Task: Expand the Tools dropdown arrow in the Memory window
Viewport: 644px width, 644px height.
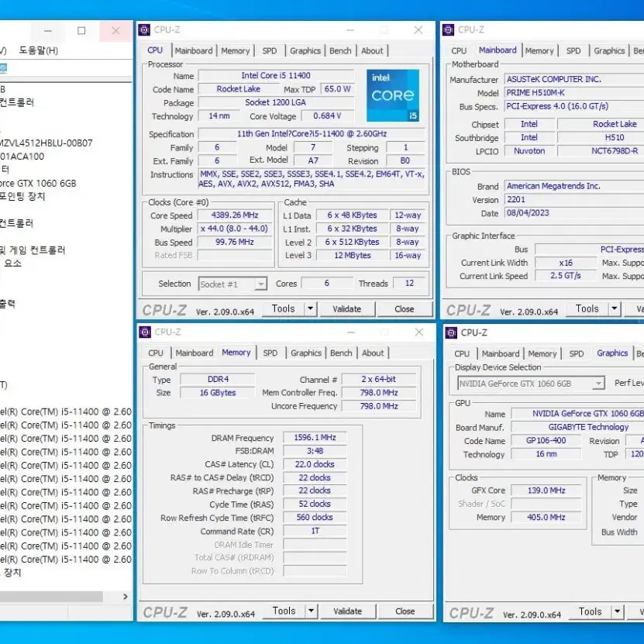Action: coord(312,611)
